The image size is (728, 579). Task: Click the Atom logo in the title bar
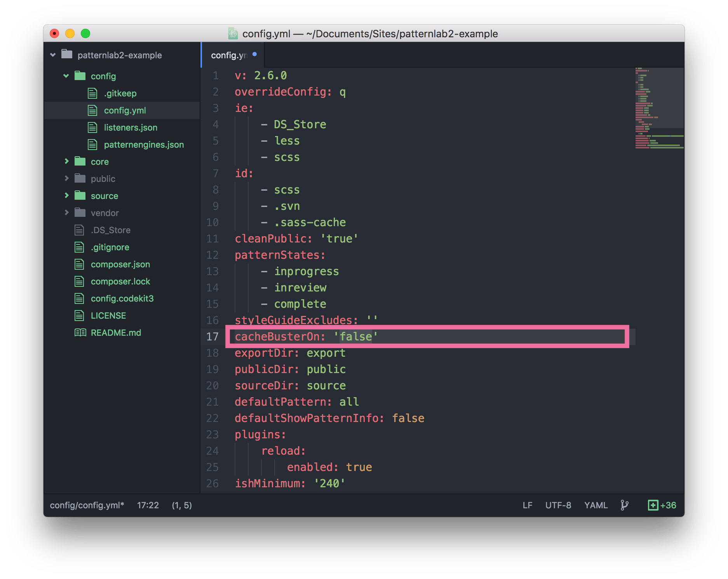[x=233, y=34]
